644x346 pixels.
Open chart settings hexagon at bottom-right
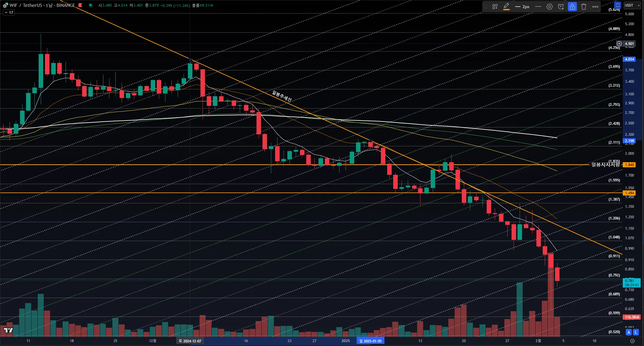tap(632, 341)
